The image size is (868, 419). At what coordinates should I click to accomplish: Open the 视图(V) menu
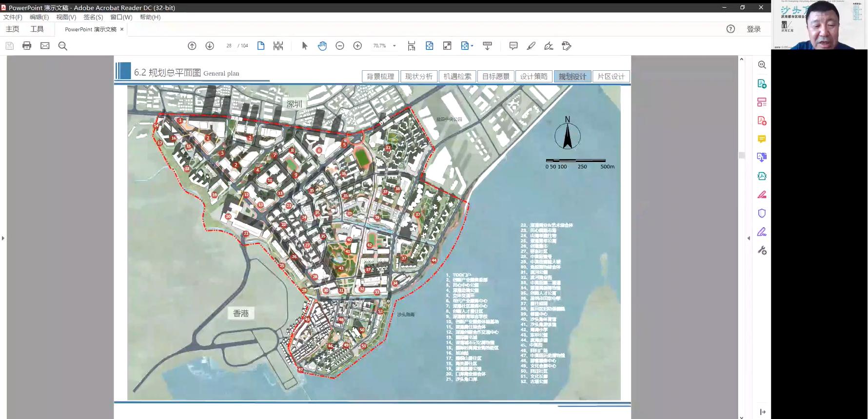pyautogui.click(x=66, y=17)
